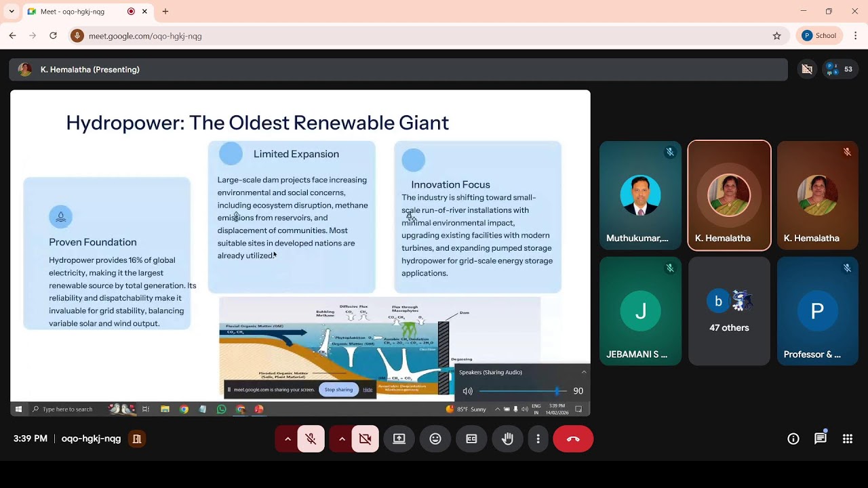This screenshot has width=868, height=488.
Task: Click K. Hemalatha presenter avatar in header
Action: click(25, 69)
